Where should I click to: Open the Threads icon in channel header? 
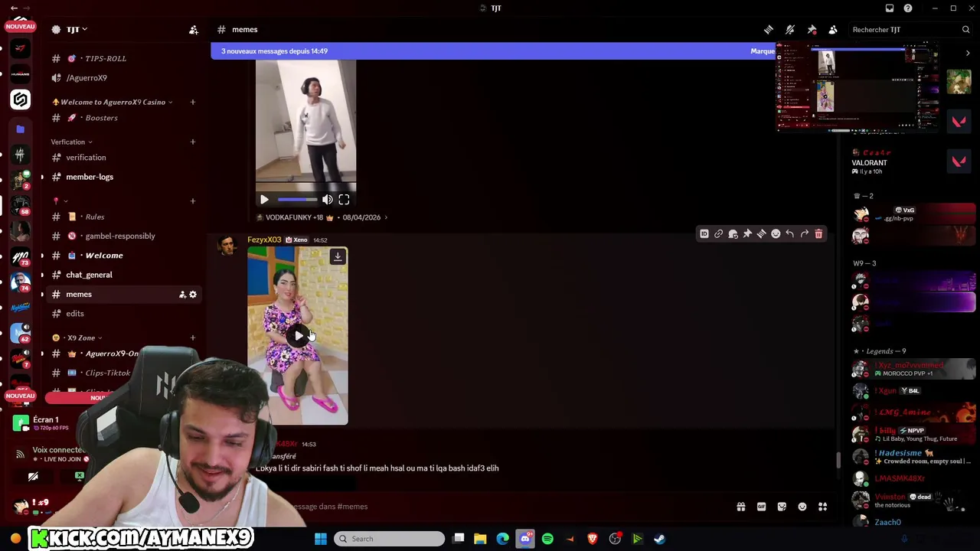(x=768, y=30)
